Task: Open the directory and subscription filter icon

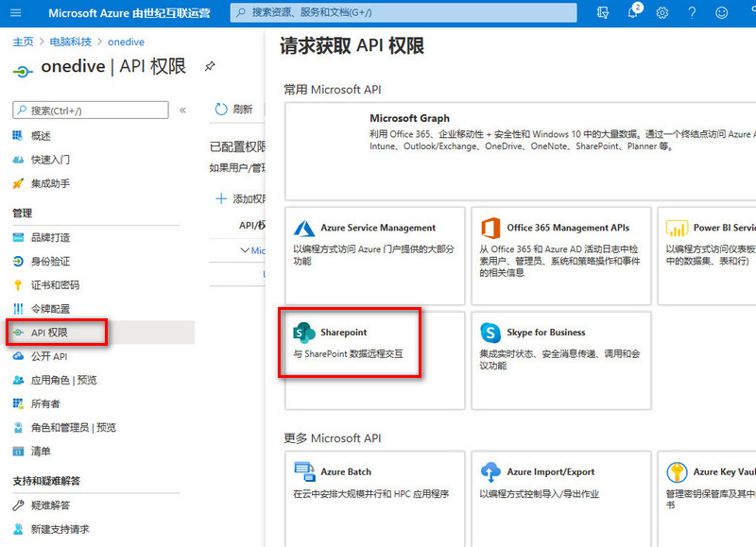Action: point(603,13)
